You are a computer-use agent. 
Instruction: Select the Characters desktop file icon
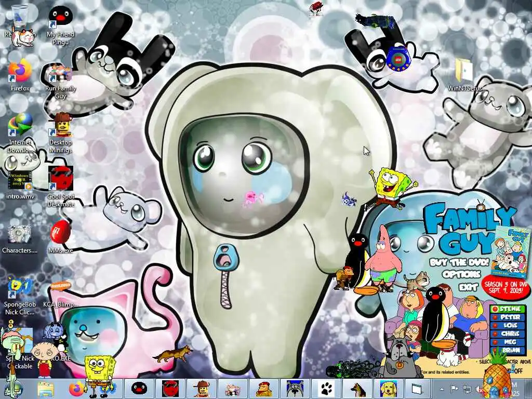(x=20, y=239)
